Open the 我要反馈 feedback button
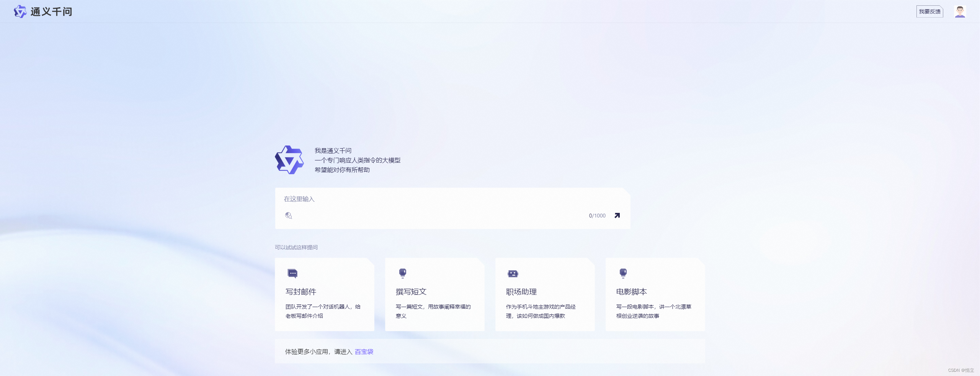The image size is (980, 376). [929, 11]
